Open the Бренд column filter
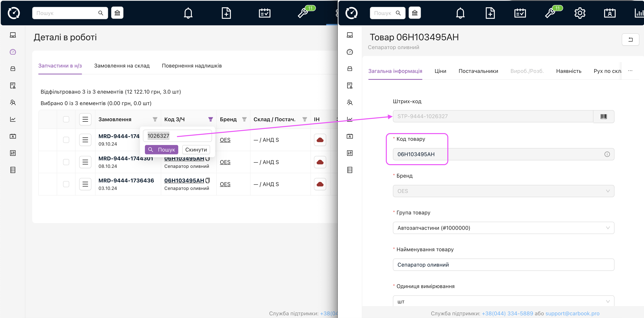644x318 pixels. (244, 119)
